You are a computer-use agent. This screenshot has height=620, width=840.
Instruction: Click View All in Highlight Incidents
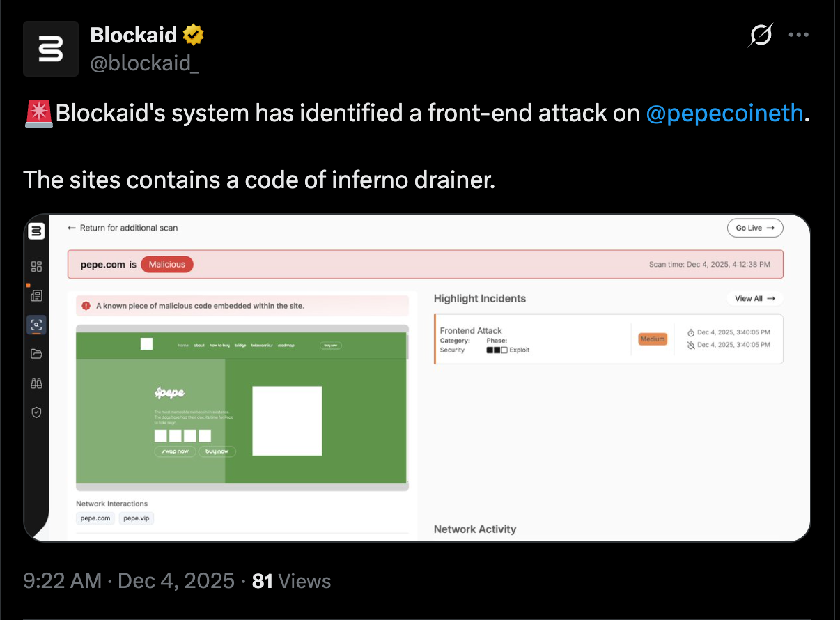(755, 298)
